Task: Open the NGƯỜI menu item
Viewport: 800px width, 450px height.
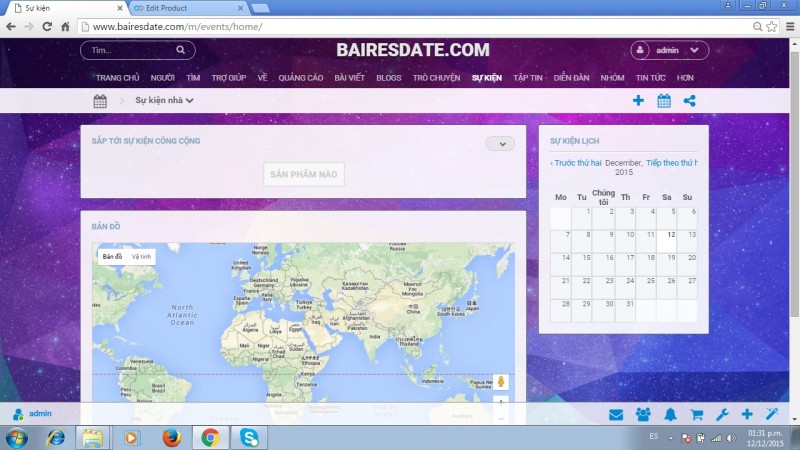Action: click(x=162, y=78)
